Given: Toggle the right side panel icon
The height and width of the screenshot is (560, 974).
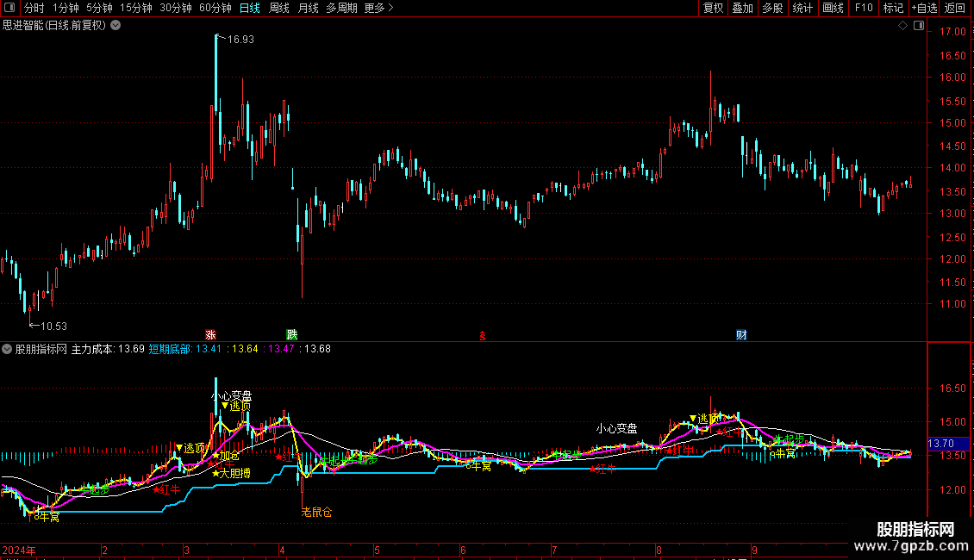Looking at the screenshot, I should (918, 26).
